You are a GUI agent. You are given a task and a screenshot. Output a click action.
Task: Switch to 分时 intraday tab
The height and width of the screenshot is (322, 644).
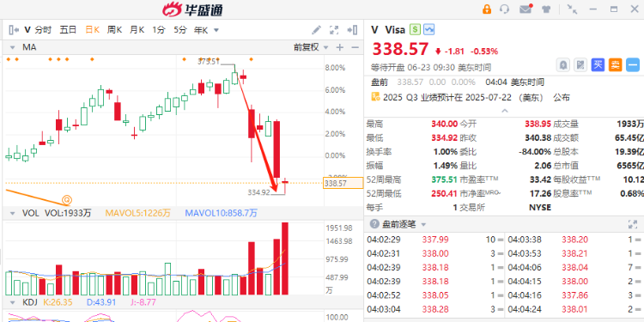43,30
